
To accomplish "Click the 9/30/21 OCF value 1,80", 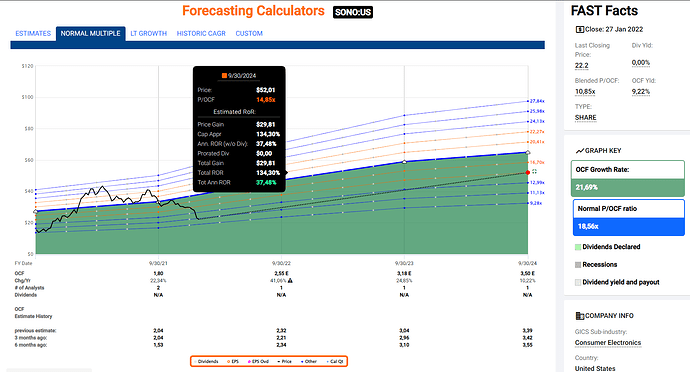I will [x=158, y=273].
